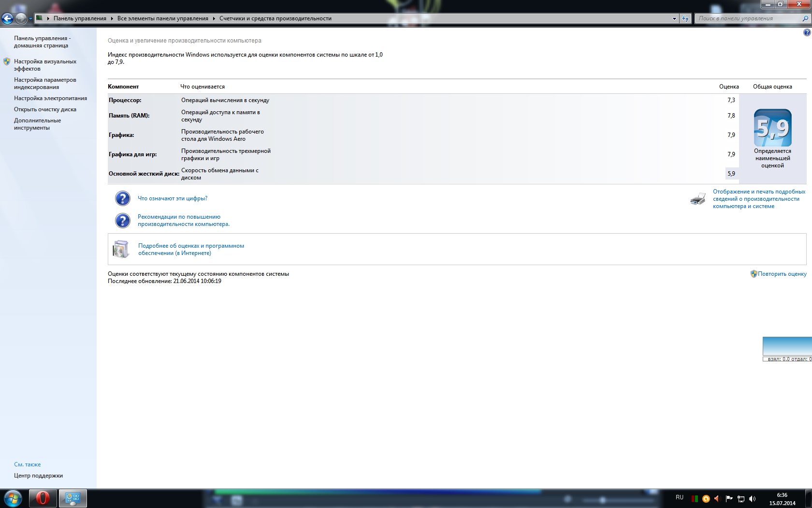Click the Show desktop strip past the clock
This screenshot has height=508, width=812.
809,498
